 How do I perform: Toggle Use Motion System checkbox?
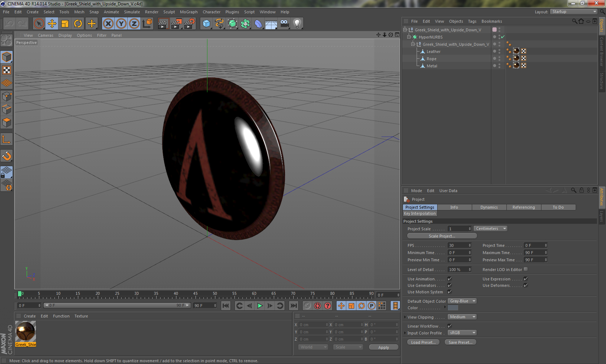click(449, 292)
